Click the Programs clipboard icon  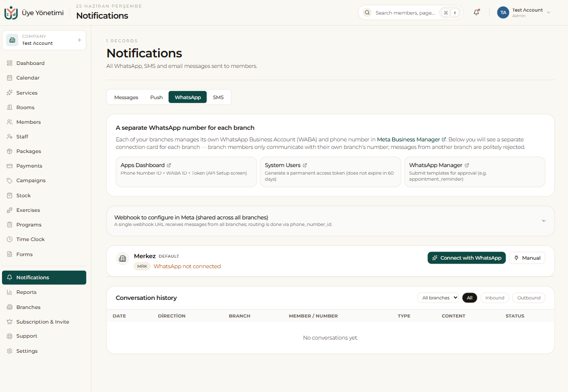coord(10,225)
